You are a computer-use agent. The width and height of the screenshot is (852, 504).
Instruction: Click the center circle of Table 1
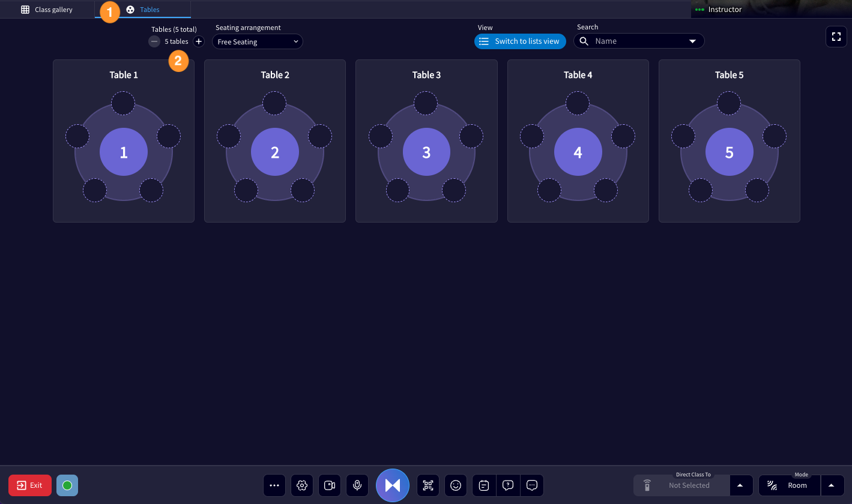[124, 152]
